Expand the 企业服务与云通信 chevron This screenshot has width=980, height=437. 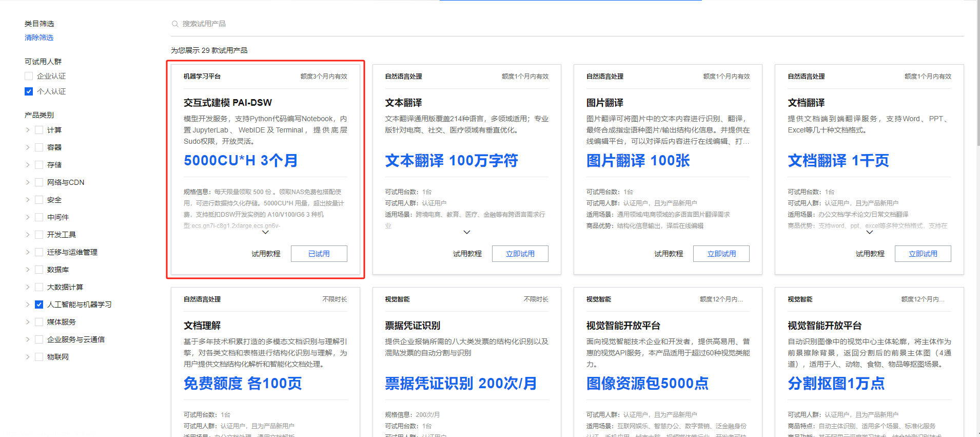(x=28, y=339)
